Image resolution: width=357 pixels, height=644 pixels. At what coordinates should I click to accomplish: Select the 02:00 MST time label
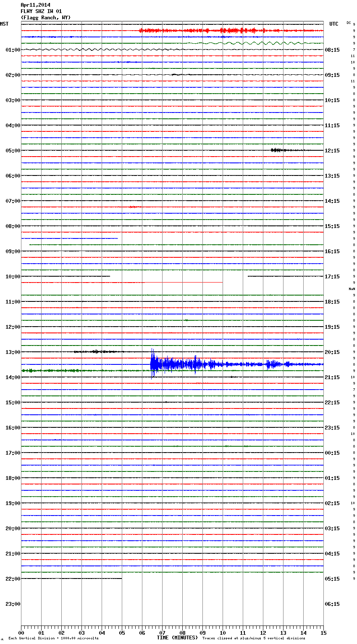tap(13, 75)
